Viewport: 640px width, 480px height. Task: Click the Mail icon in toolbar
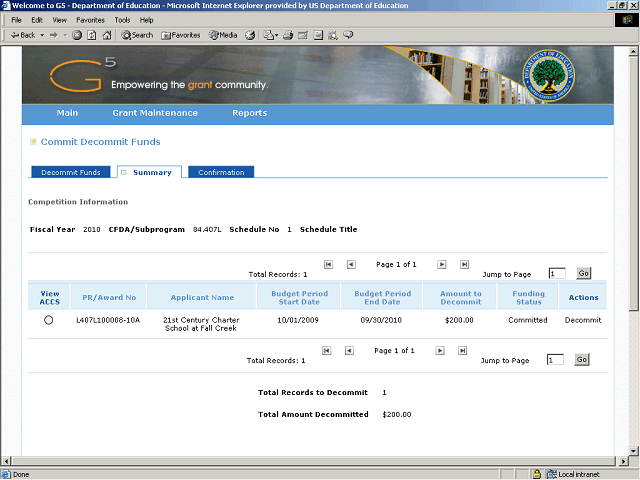(x=270, y=35)
